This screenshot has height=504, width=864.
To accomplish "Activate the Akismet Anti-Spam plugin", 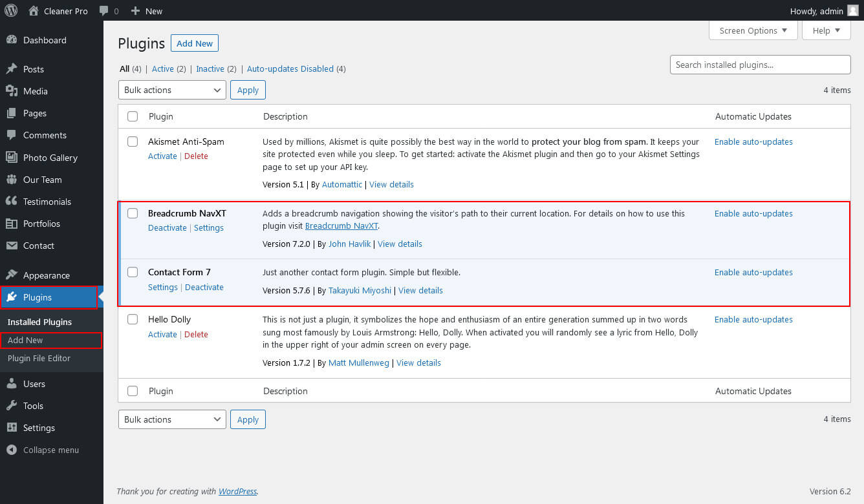I will [162, 156].
